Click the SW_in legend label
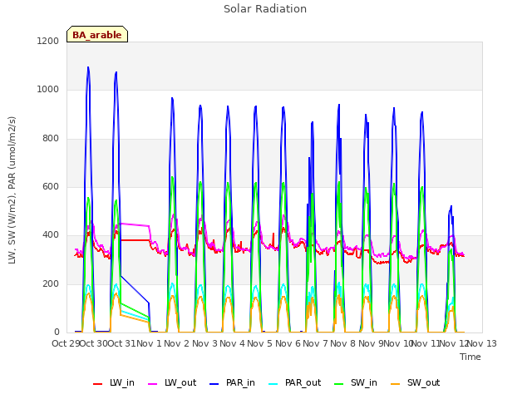This screenshot has height=399, width=532. click(364, 382)
